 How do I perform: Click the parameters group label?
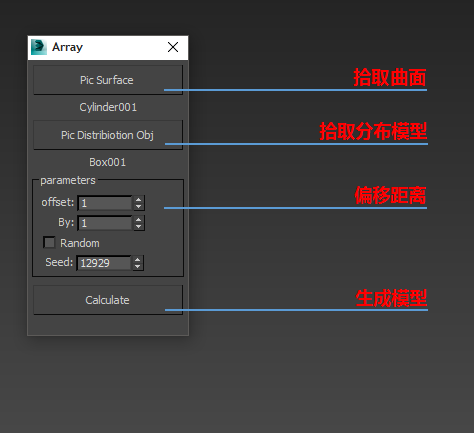[x=68, y=180]
